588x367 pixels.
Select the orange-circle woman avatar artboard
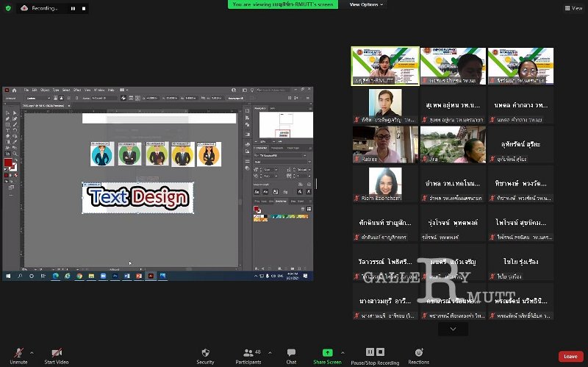coord(209,154)
